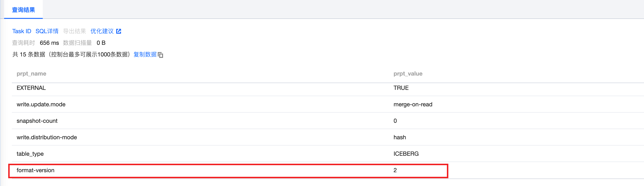Open the SQL详情 link
Image resolution: width=644 pixels, height=186 pixels.
47,31
